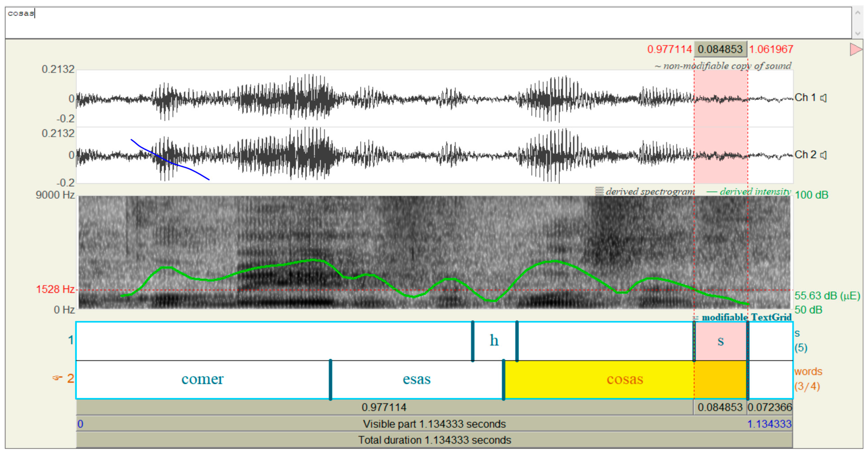This screenshot has width=868, height=453.
Task: Select the 'esas' interval
Action: click(x=417, y=380)
